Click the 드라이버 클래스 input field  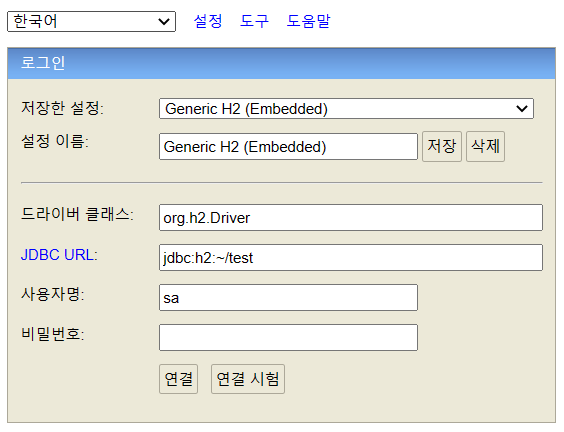click(351, 218)
